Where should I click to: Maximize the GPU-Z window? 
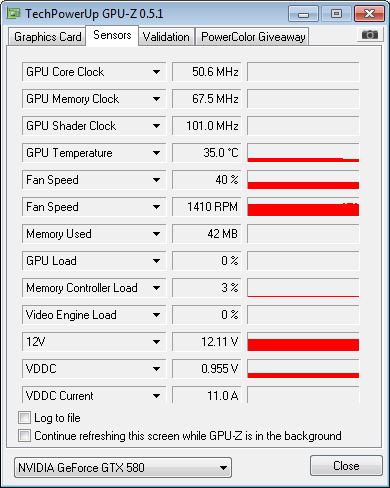pos(336,14)
